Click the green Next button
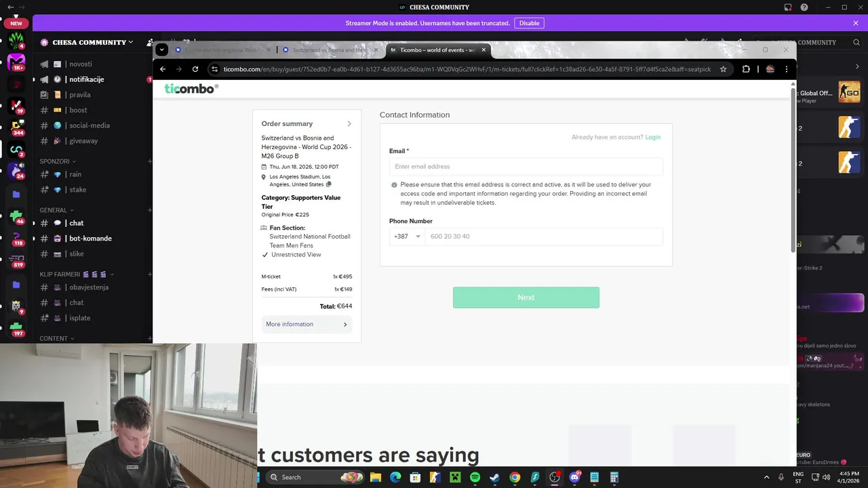Viewport: 868px width, 488px height. [x=526, y=298]
